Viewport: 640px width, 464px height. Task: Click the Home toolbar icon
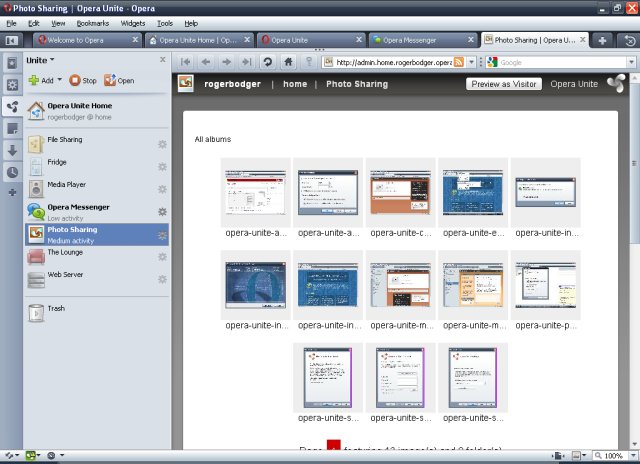tap(287, 62)
